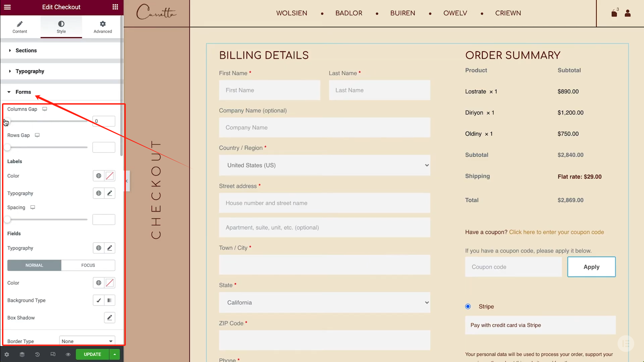Edit Labels Typography with the pencil icon

(110, 193)
